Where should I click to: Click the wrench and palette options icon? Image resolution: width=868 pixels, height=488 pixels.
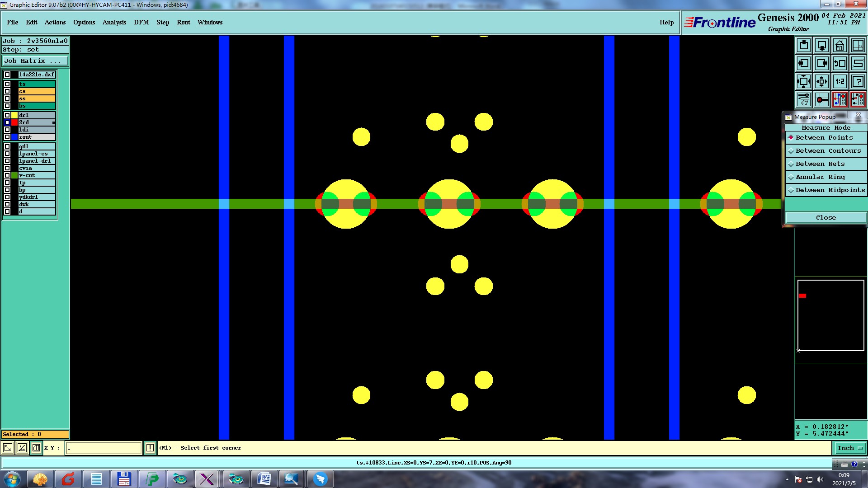coord(803,99)
